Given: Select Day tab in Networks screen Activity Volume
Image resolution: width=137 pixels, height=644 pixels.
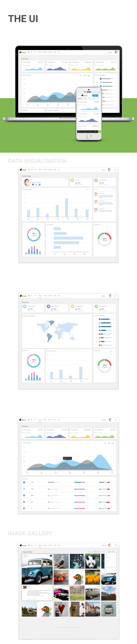Looking at the screenshot, I should (105, 443).
